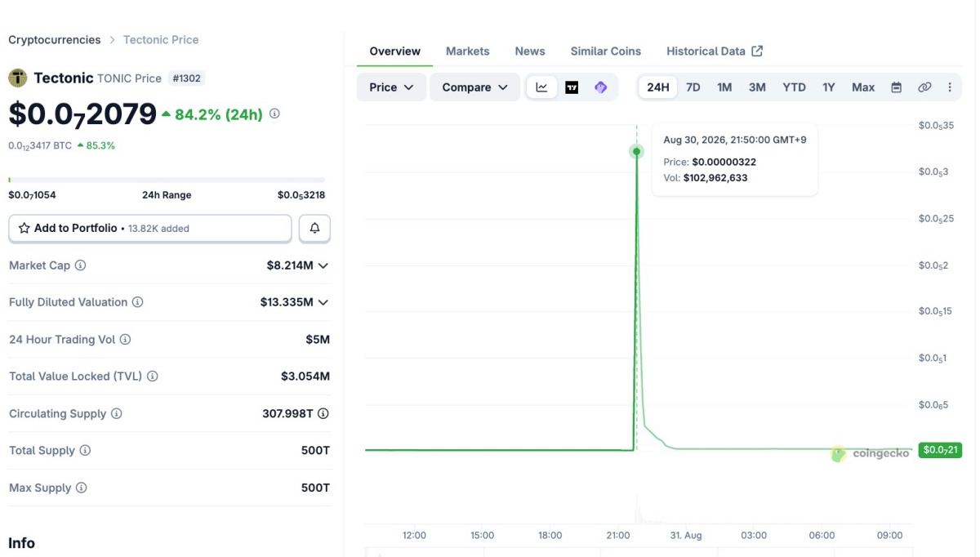Click the Add to Portfolio button
This screenshot has width=980, height=557.
coord(150,229)
